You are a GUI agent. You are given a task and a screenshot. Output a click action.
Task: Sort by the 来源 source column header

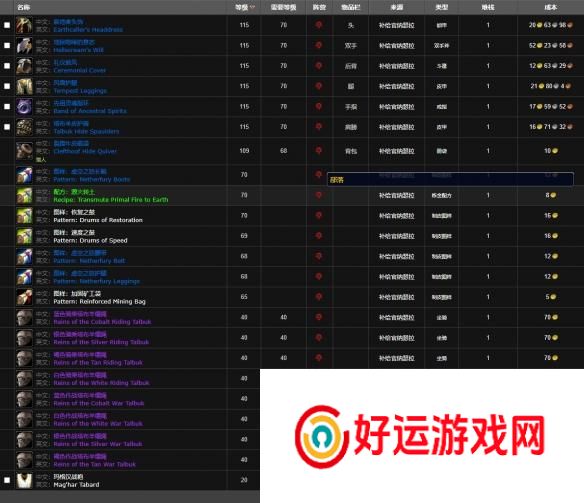point(397,7)
